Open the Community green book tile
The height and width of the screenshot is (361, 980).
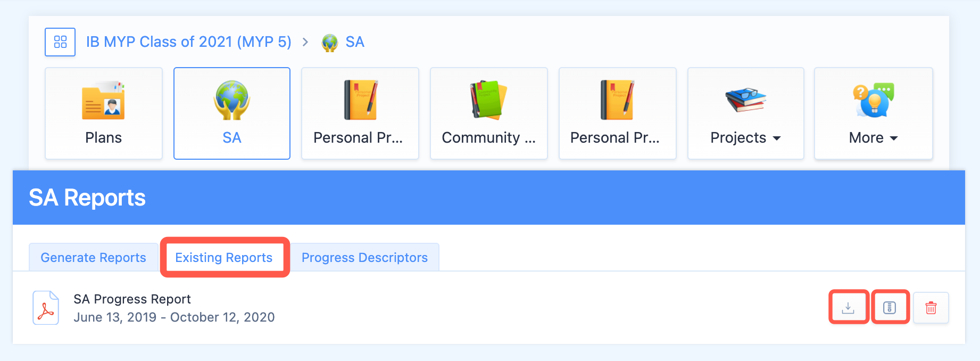[x=489, y=113]
